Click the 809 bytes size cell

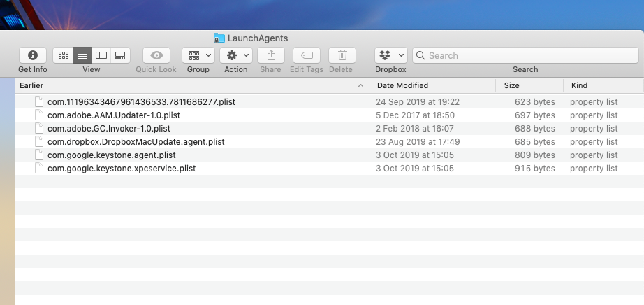click(x=535, y=155)
